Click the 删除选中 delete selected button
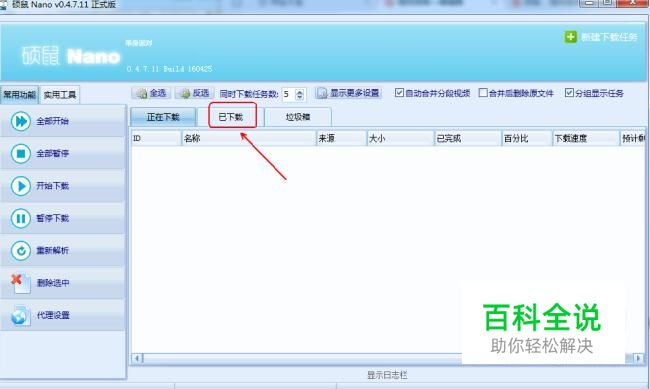This screenshot has height=389, width=650. (x=63, y=283)
